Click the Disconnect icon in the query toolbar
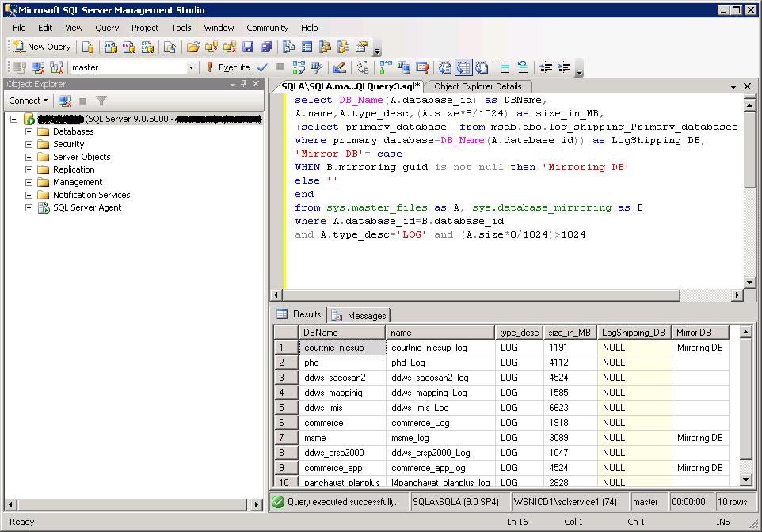This screenshot has width=762, height=532. tap(38, 67)
